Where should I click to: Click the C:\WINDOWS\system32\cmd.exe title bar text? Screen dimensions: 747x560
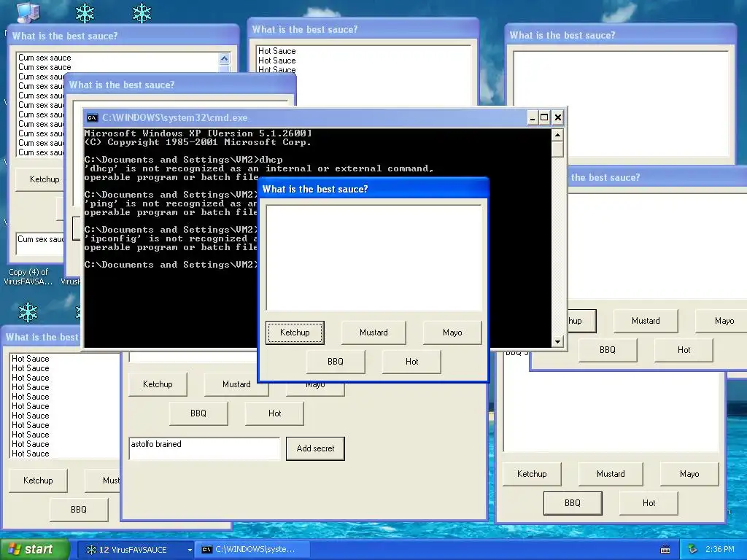[x=175, y=117]
